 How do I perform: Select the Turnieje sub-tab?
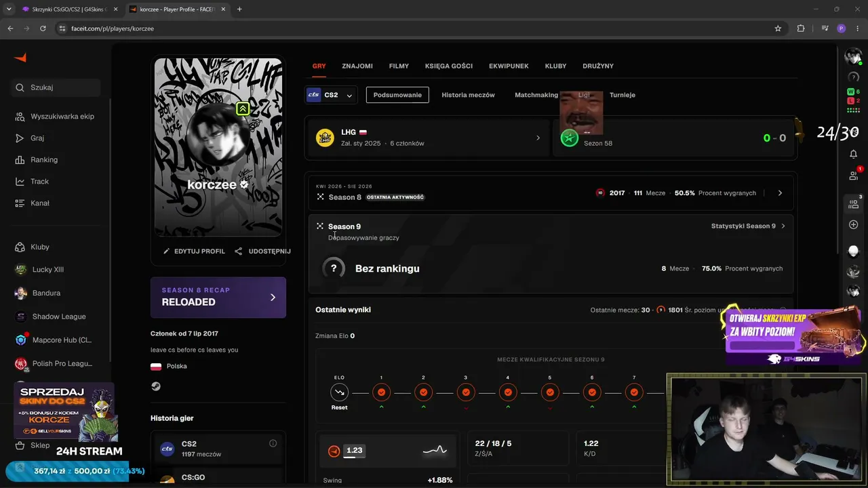tap(623, 95)
